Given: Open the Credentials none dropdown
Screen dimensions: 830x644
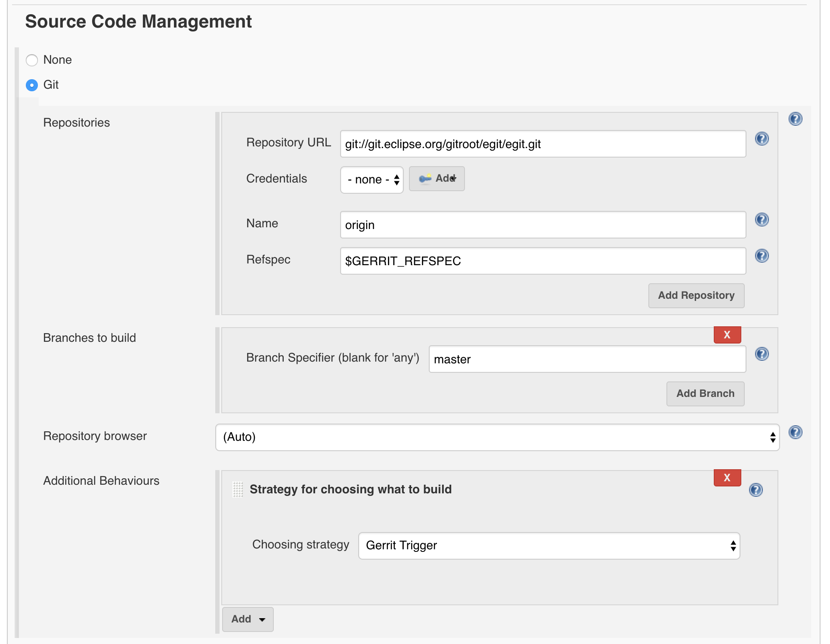Looking at the screenshot, I should [x=372, y=180].
